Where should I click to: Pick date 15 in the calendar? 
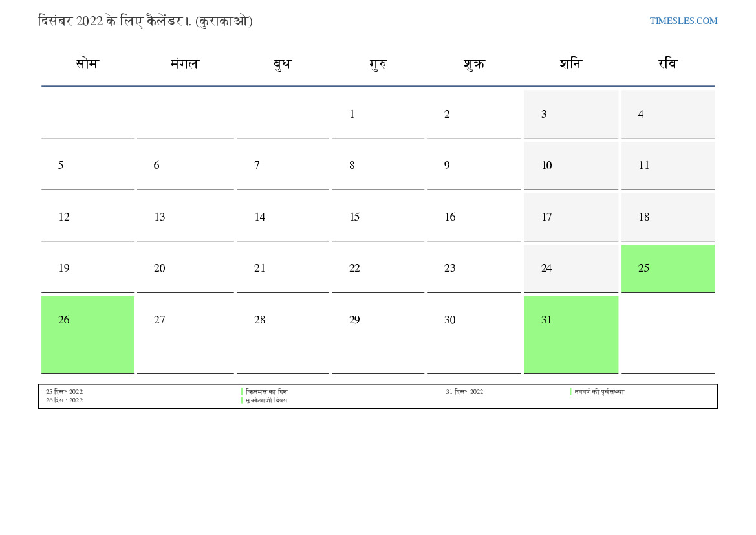378,217
